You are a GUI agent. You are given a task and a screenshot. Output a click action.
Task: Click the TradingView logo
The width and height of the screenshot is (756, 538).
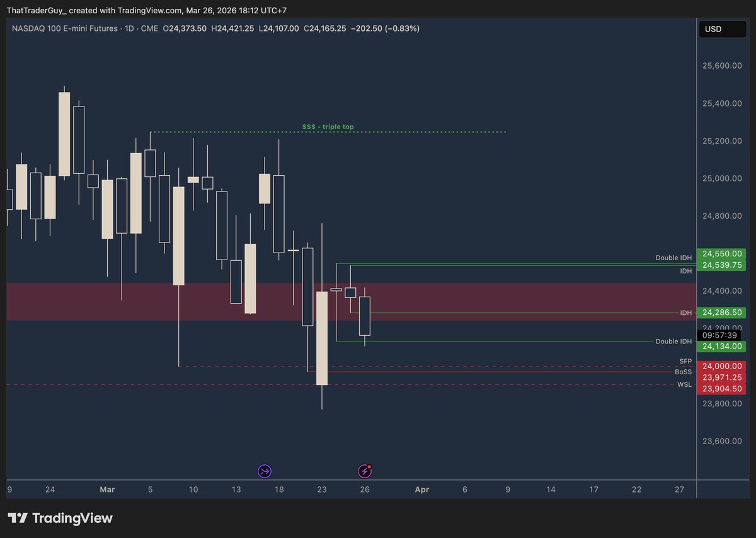click(x=60, y=518)
